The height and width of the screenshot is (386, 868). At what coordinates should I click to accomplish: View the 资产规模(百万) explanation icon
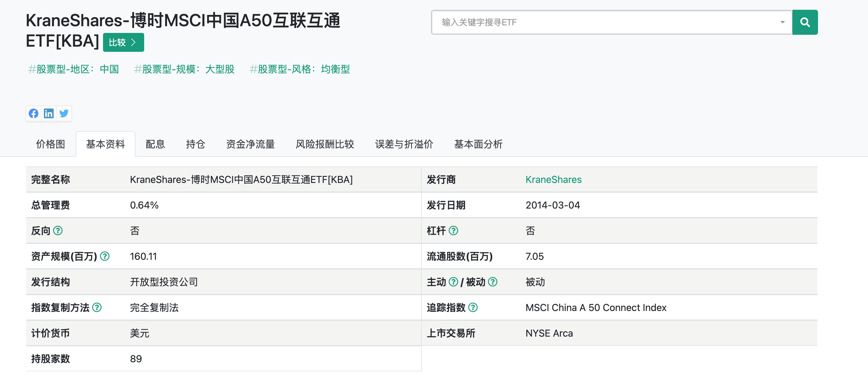(105, 256)
